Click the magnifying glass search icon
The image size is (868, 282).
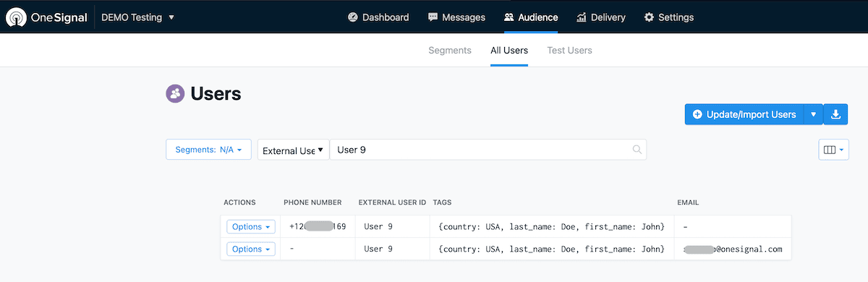coord(637,150)
